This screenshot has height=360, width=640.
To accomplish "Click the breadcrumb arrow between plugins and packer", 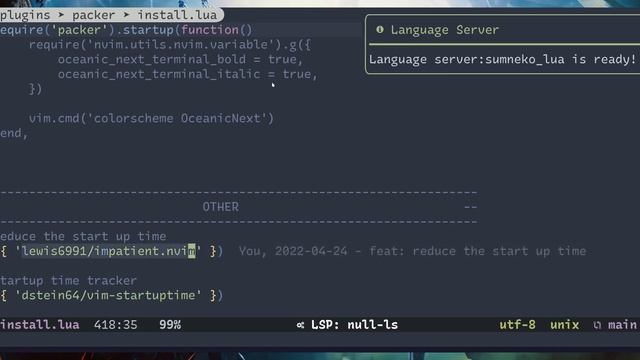I will [x=61, y=15].
